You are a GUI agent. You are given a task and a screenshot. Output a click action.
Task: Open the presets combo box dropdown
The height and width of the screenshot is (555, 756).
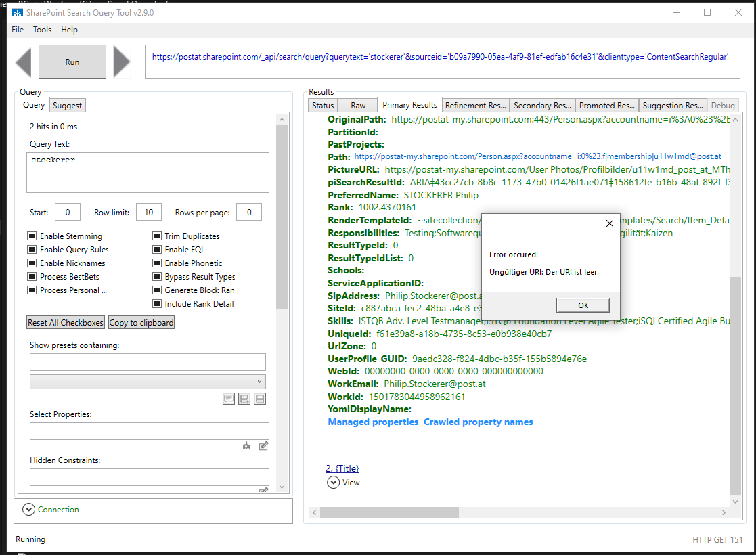tap(259, 382)
